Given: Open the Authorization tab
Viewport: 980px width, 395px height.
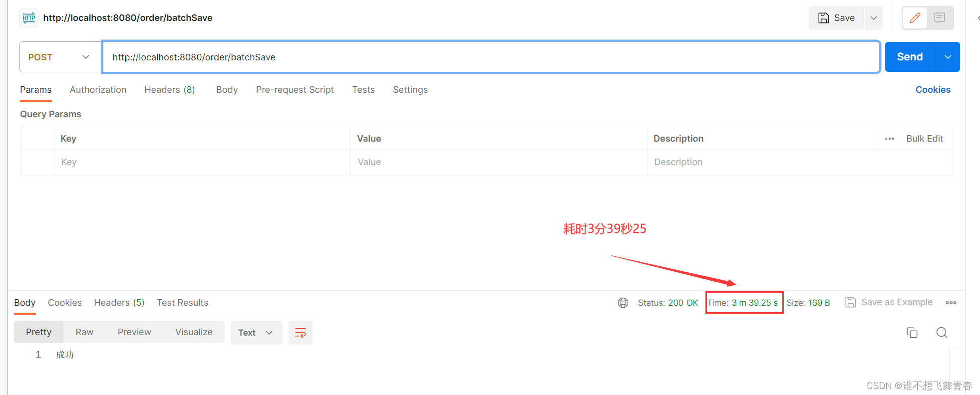Looking at the screenshot, I should tap(98, 90).
